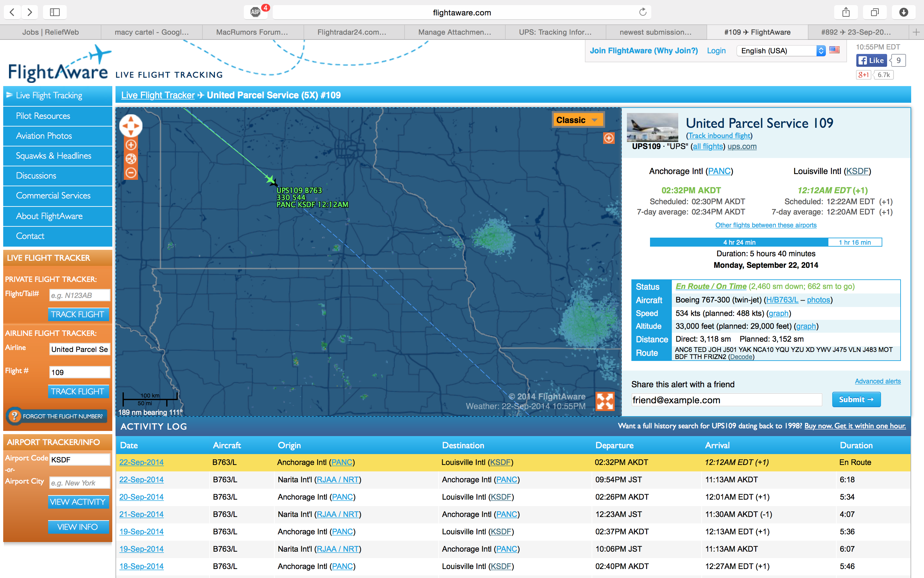Reset the map view with globe icon
This screenshot has width=924, height=578.
click(x=131, y=159)
